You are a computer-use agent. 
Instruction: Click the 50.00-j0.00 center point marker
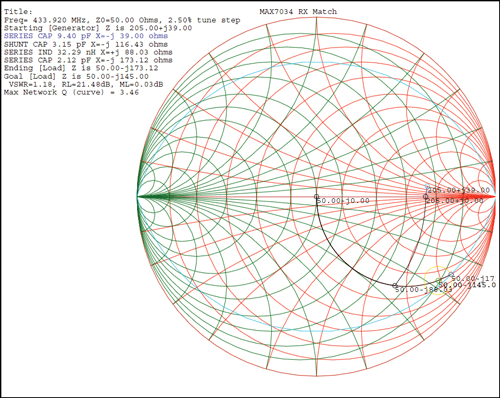(316, 197)
